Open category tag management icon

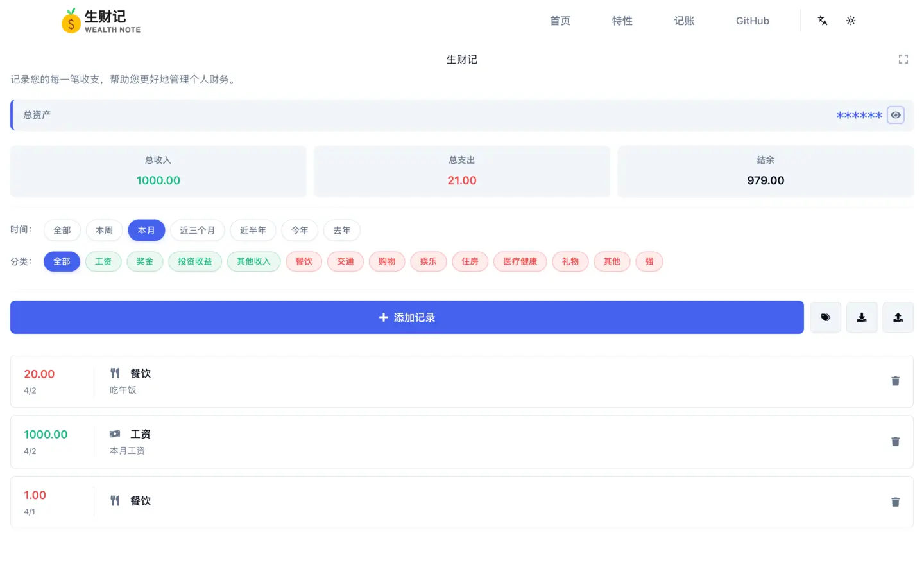click(x=825, y=317)
